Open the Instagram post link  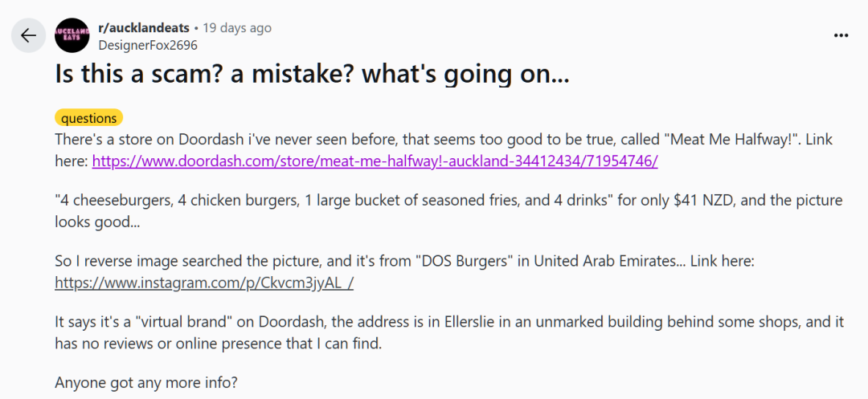(204, 283)
